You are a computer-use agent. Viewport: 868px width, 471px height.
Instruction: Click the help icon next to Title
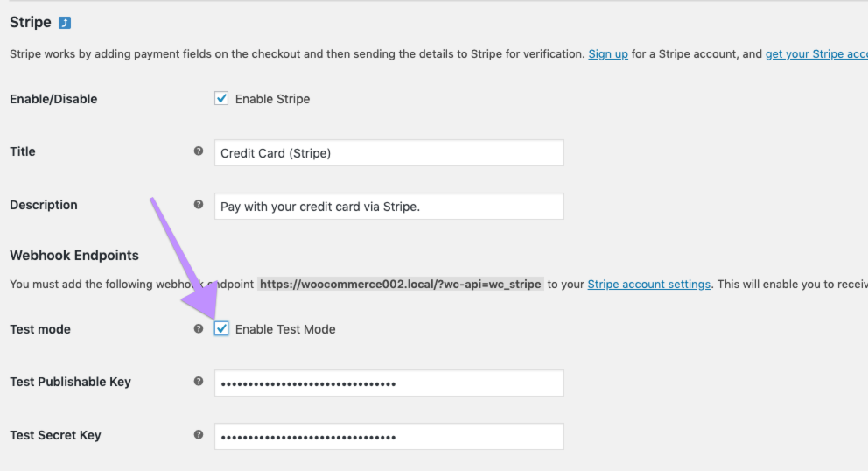point(199,151)
